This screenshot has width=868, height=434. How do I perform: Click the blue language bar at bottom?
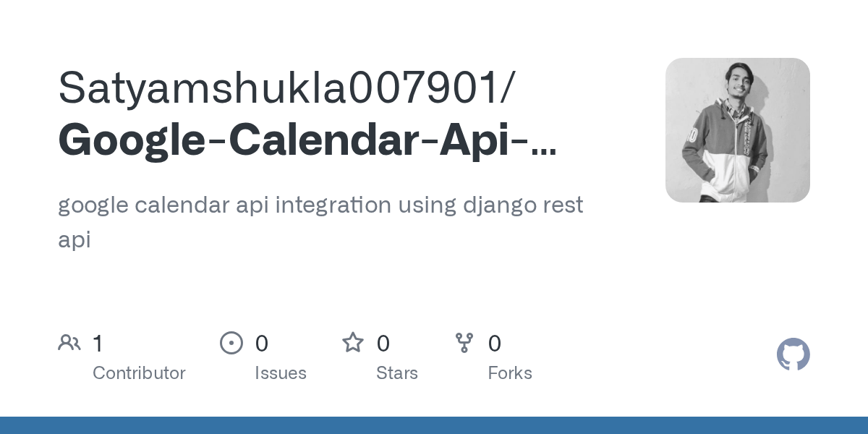tap(434, 425)
